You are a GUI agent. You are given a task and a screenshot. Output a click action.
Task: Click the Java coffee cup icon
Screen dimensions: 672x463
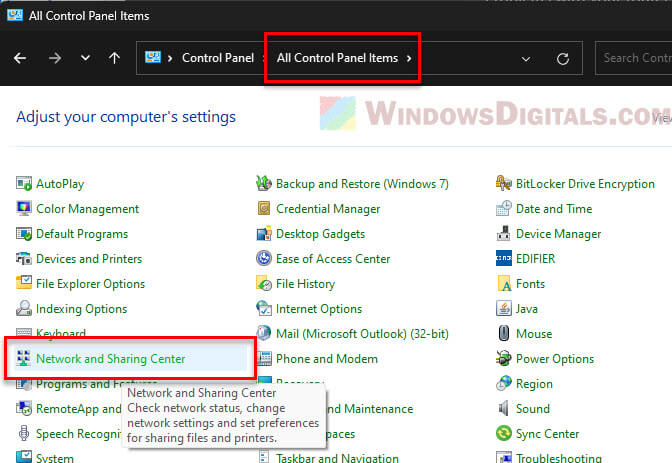point(504,309)
